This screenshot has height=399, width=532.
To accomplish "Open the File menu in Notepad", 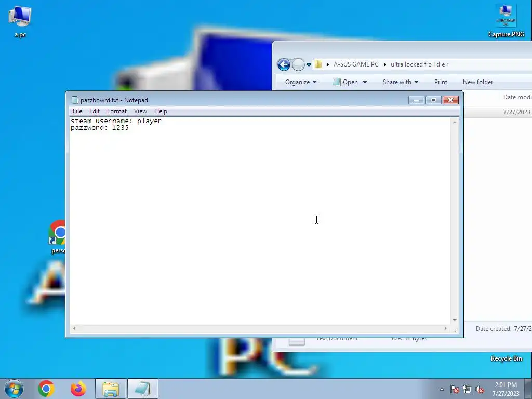I will point(77,111).
